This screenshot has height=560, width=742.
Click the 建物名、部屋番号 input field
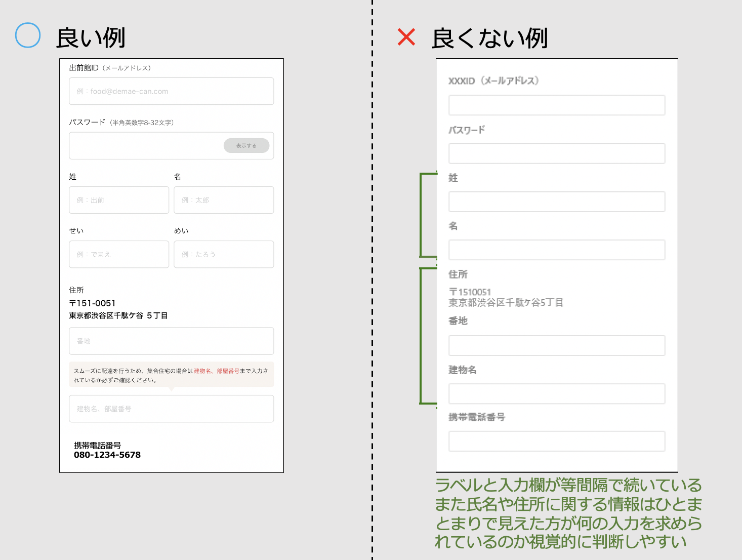pos(171,409)
